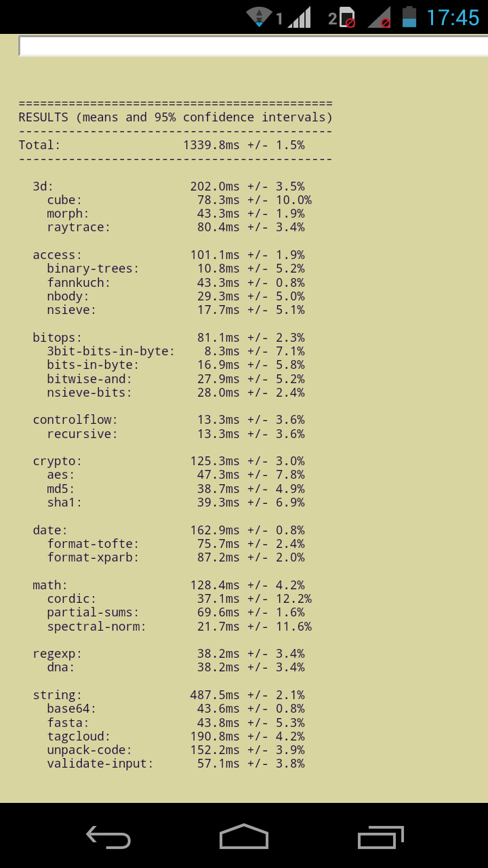This screenshot has height=868, width=488.
Task: Tap the 17:45 clock in status bar
Action: tap(452, 17)
